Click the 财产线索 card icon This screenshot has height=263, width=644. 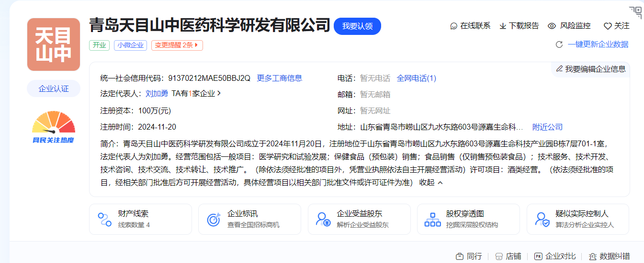[x=104, y=219]
